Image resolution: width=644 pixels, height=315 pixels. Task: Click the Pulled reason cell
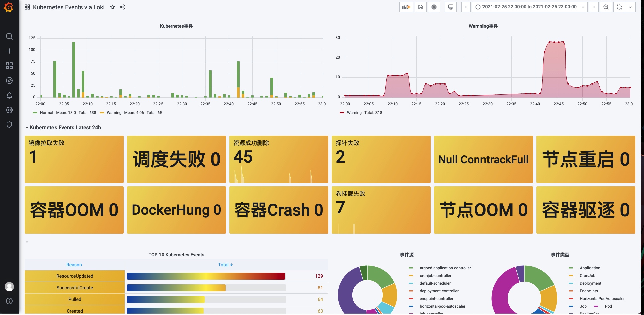(x=75, y=299)
